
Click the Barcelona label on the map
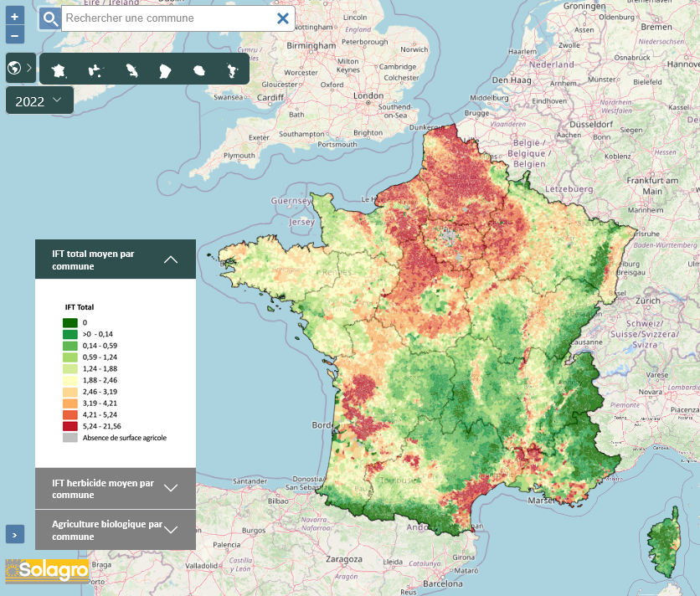click(443, 583)
